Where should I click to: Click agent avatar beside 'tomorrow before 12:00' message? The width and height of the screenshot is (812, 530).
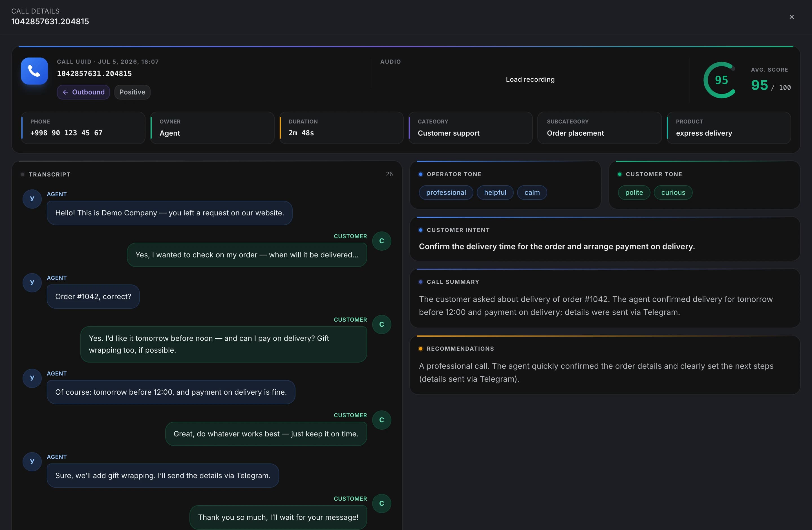(x=32, y=378)
